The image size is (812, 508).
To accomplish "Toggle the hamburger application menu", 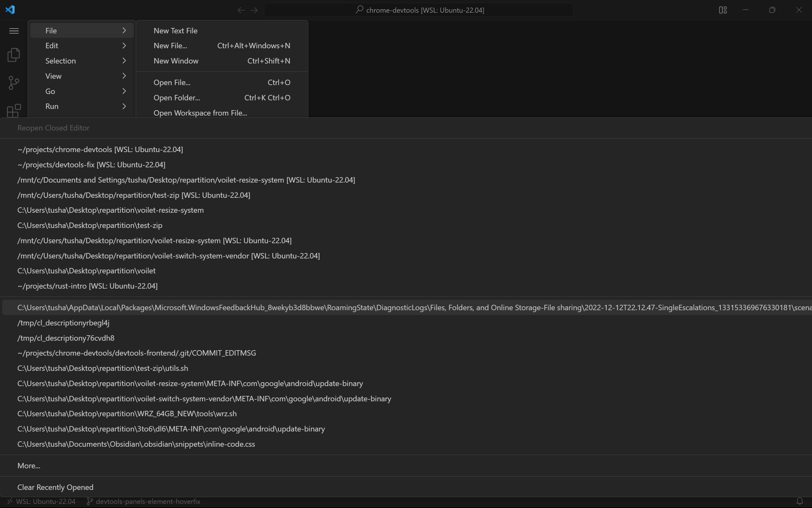I will [14, 31].
